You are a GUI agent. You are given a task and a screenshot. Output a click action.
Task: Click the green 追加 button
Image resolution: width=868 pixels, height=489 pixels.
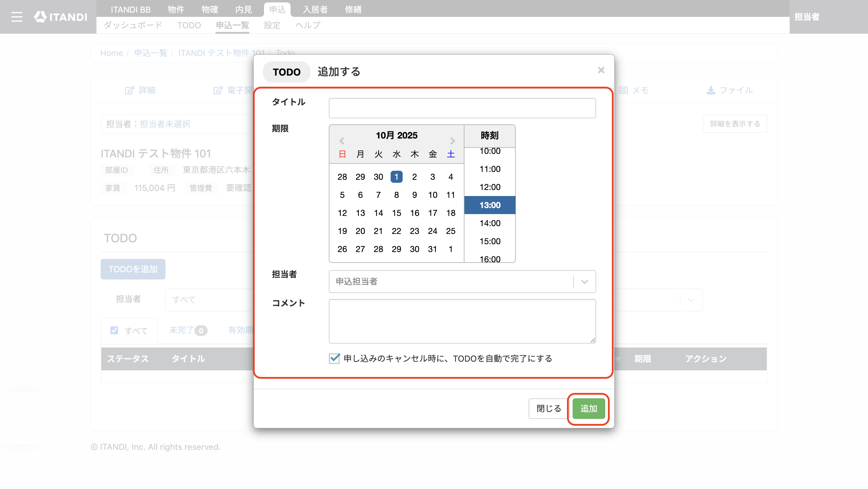(588, 409)
